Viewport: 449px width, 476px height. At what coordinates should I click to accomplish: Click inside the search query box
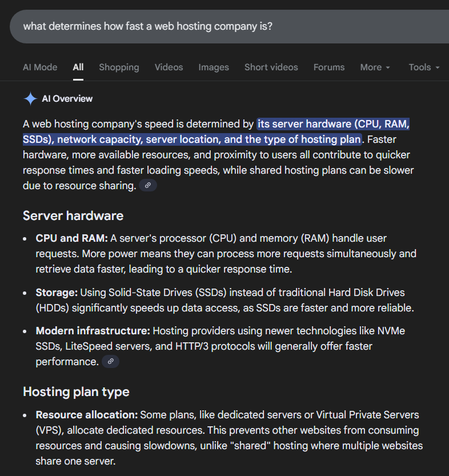coord(228,26)
